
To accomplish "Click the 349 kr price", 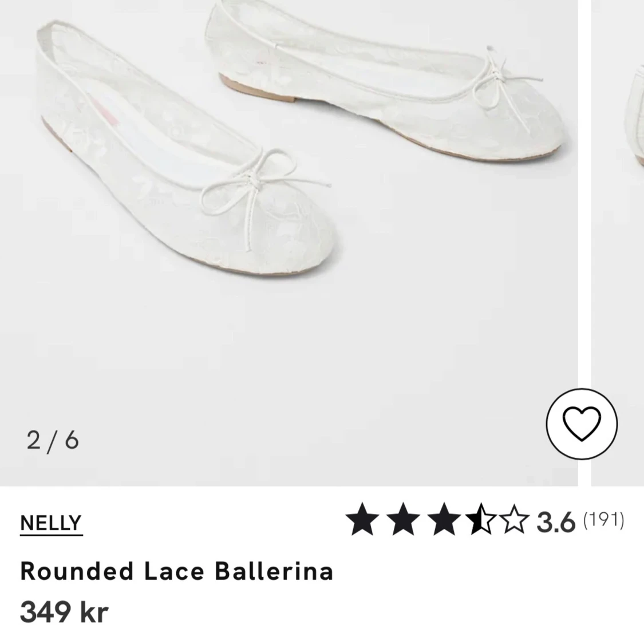I will click(x=64, y=612).
